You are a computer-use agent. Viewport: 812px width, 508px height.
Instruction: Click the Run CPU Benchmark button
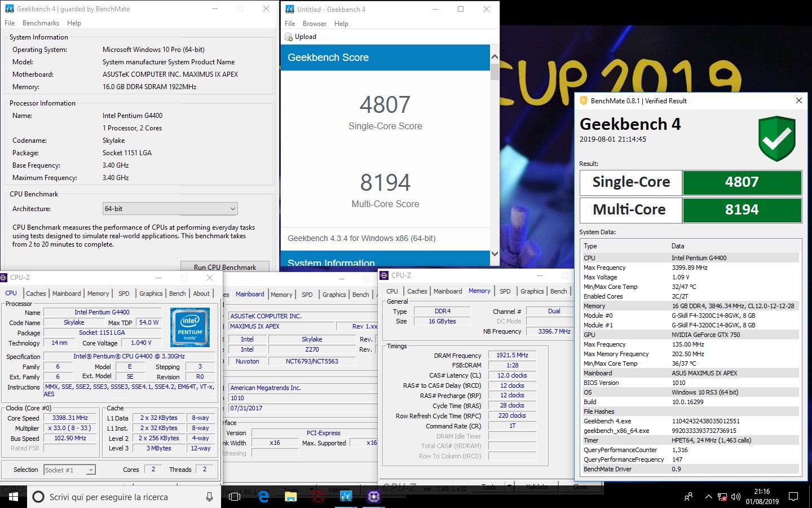tap(224, 266)
